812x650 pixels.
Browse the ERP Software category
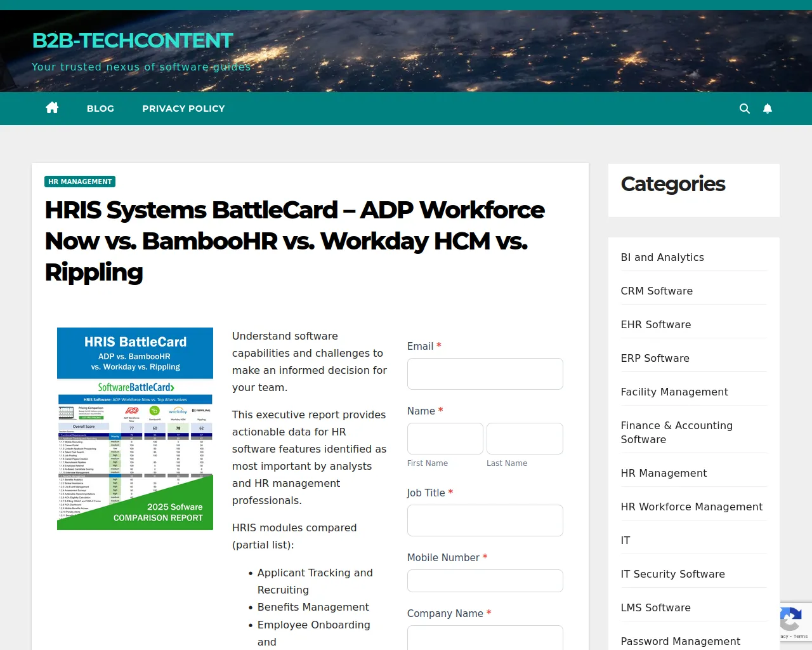655,358
